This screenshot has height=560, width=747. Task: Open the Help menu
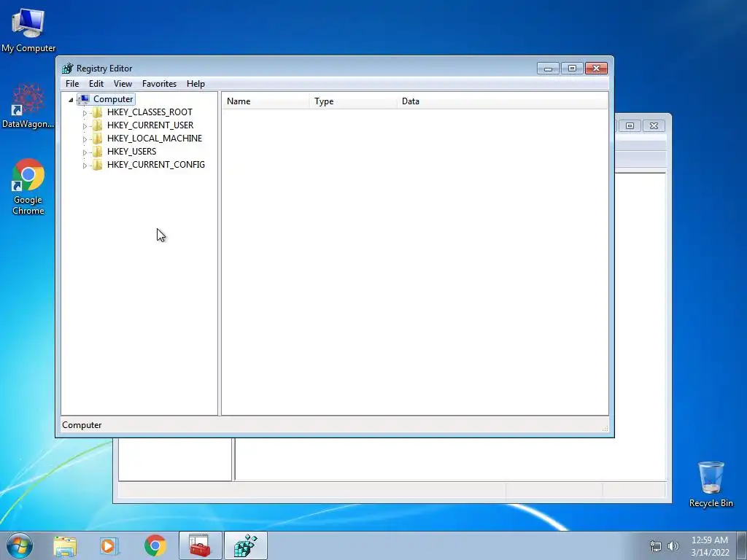click(x=196, y=84)
